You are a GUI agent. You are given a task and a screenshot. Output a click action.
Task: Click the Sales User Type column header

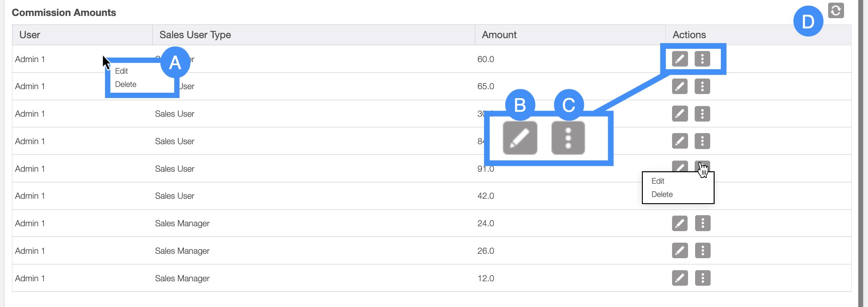click(x=195, y=35)
